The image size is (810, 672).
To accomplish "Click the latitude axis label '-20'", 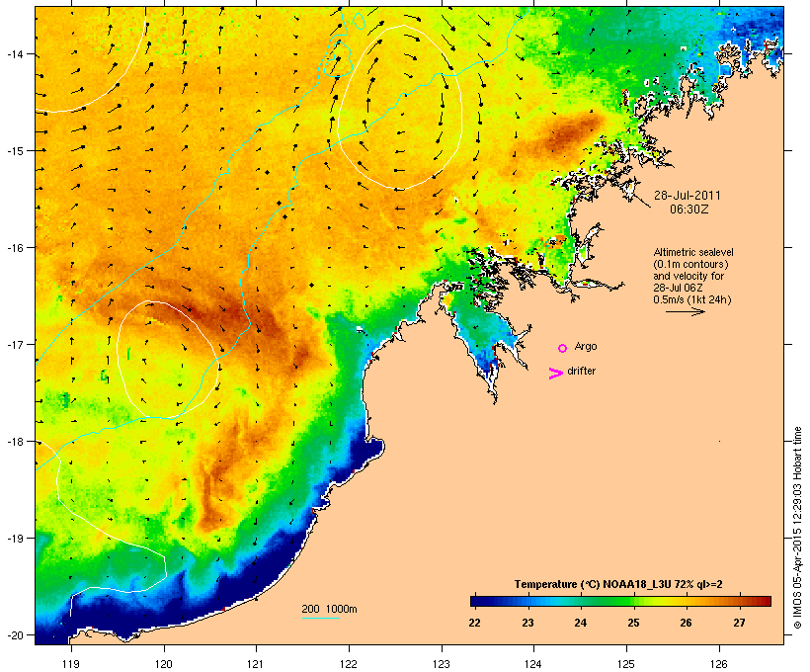I will tap(14, 635).
